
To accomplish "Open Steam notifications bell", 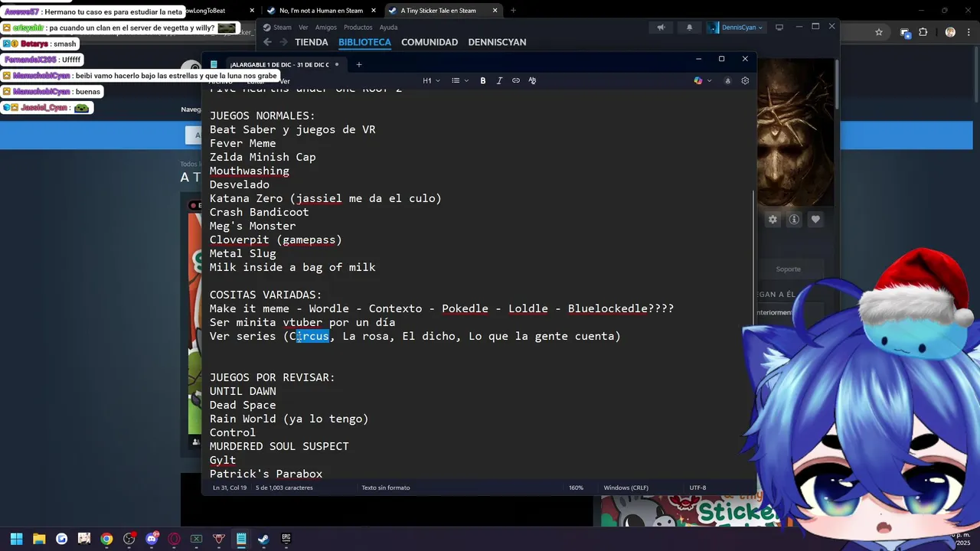I will 689,28.
